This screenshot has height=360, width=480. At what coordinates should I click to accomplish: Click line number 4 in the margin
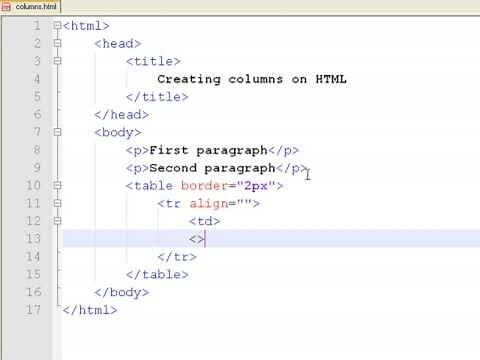(x=37, y=79)
